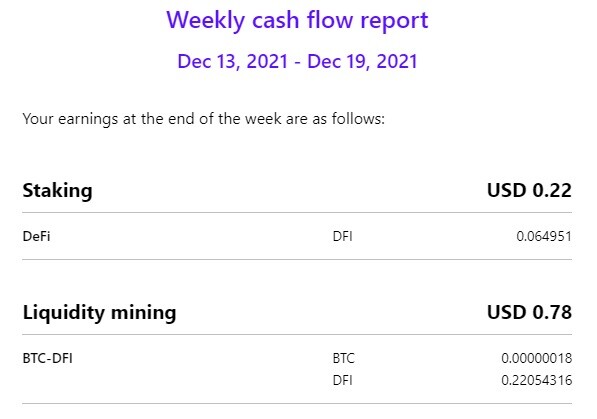This screenshot has height=419, width=597.
Task: Click the earnings intro sentence
Action: point(204,119)
